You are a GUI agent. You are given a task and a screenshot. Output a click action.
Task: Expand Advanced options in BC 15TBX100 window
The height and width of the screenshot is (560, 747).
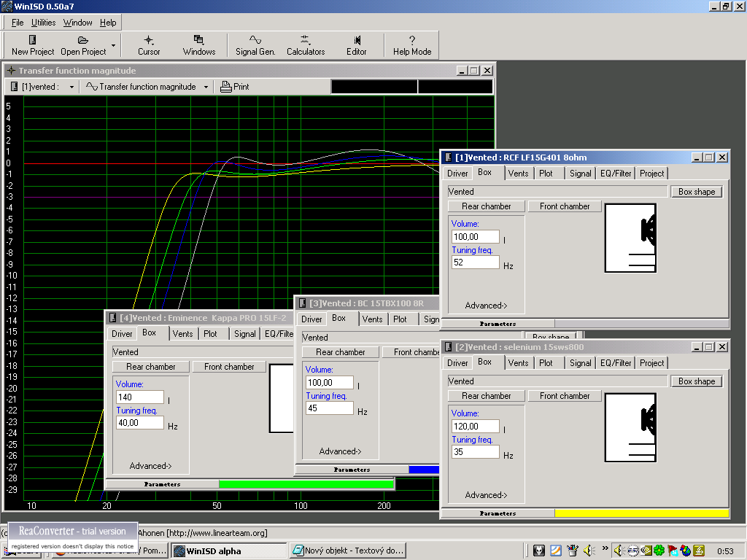[340, 451]
